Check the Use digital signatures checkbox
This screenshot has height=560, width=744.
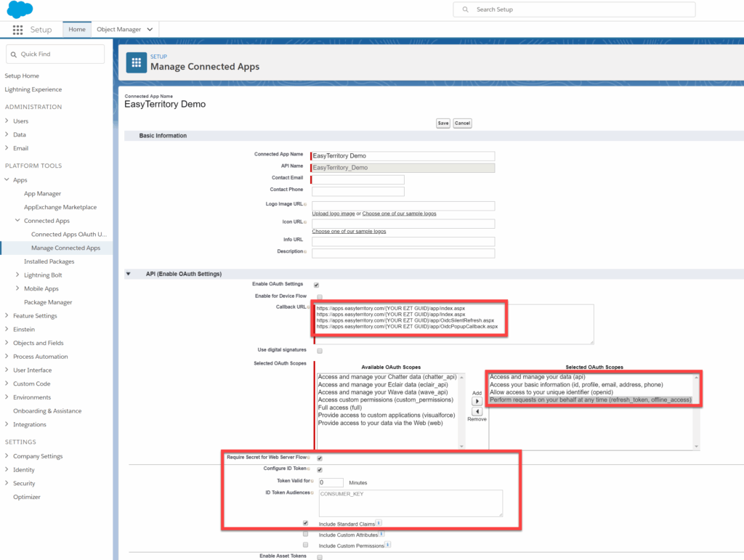click(318, 350)
